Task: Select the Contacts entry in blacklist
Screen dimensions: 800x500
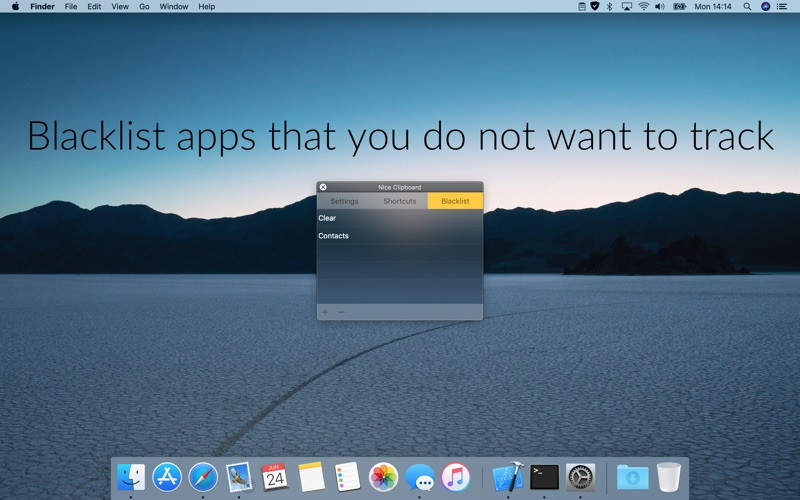Action: click(x=334, y=236)
